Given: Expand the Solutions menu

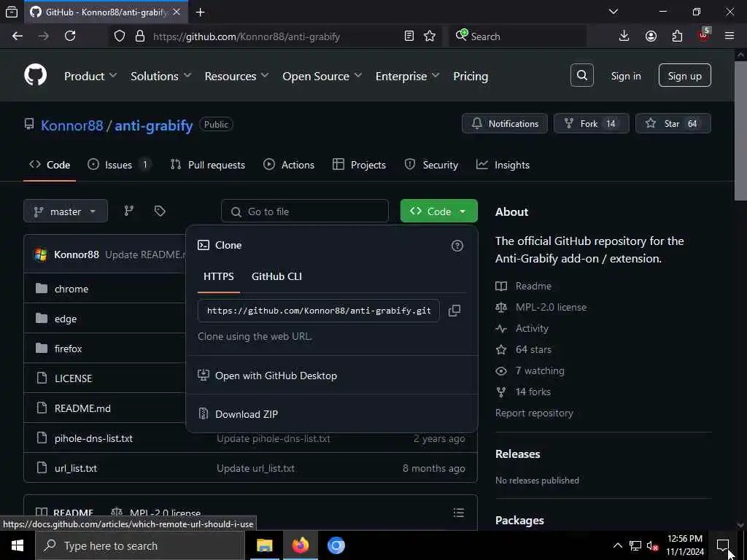Looking at the screenshot, I should click(160, 76).
